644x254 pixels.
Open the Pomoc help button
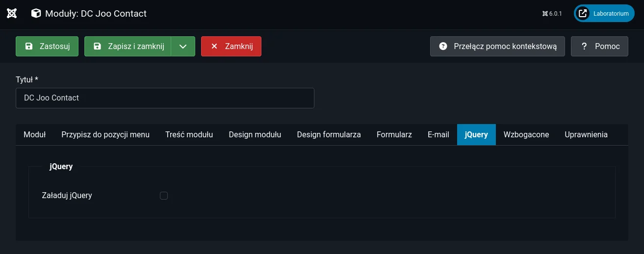click(x=599, y=47)
